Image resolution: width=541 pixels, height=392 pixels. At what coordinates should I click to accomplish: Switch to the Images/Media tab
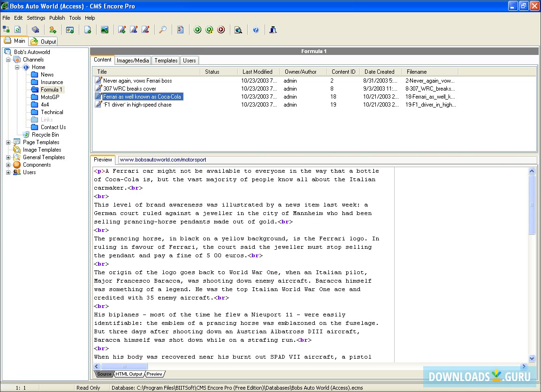pyautogui.click(x=133, y=60)
